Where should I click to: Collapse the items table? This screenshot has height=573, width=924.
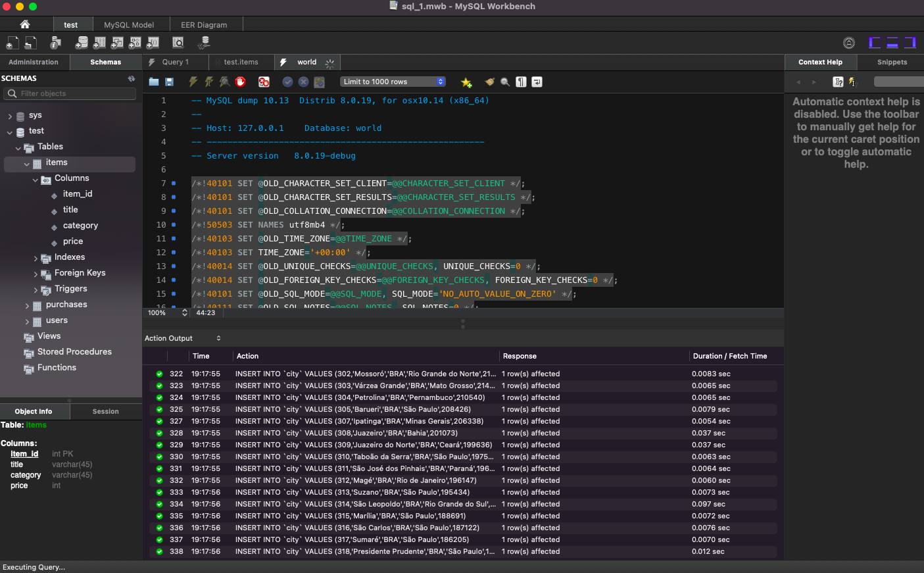click(27, 163)
